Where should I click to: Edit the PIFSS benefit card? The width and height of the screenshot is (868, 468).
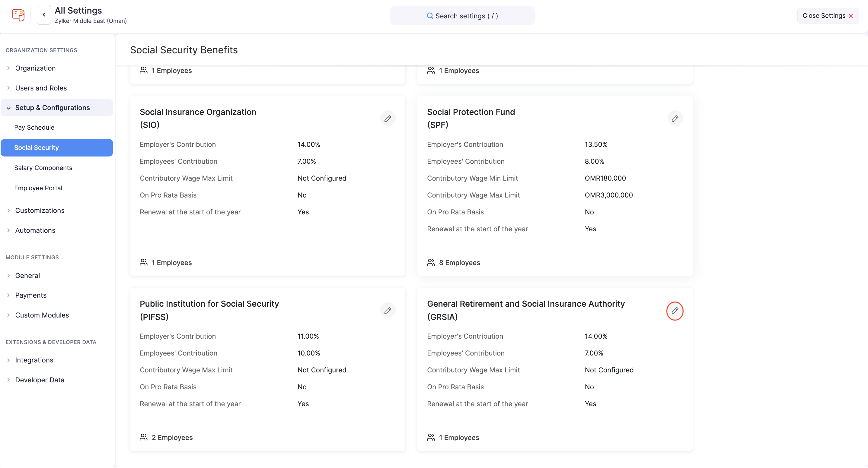click(x=388, y=310)
